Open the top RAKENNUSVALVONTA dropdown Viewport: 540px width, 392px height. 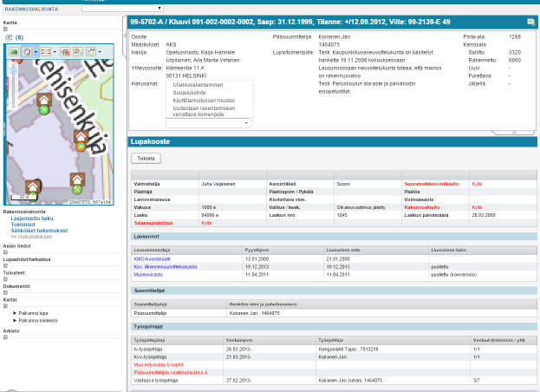coord(122,9)
